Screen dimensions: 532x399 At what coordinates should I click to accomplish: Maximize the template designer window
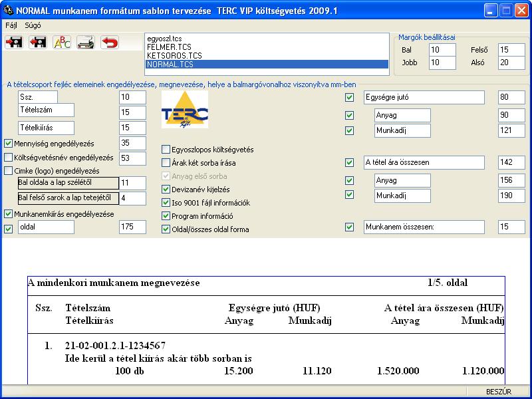pos(506,11)
